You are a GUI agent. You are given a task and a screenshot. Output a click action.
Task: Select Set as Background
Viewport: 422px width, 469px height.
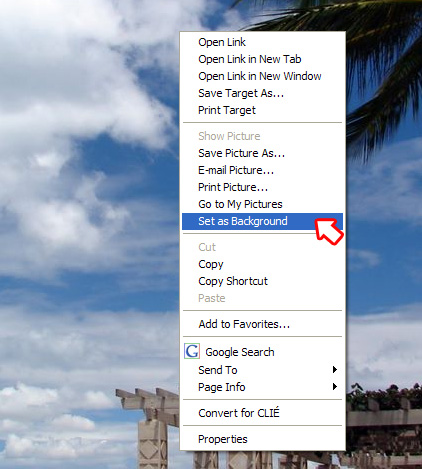[262, 221]
